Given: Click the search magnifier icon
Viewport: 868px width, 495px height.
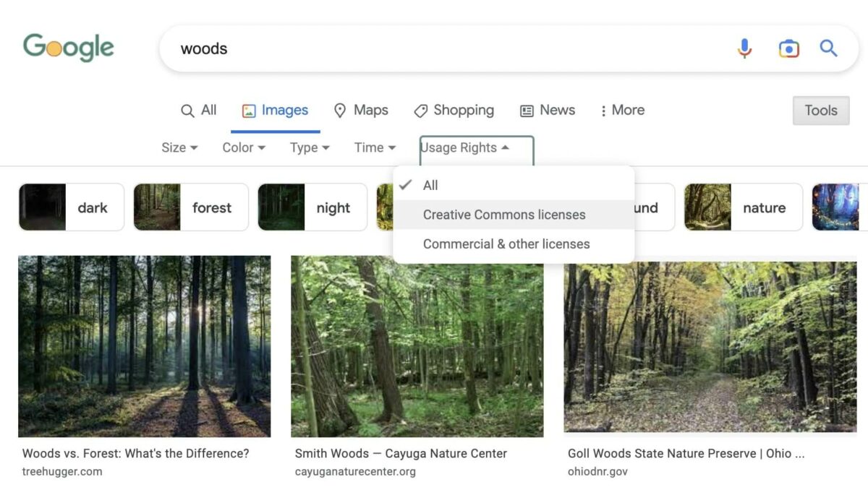Looking at the screenshot, I should pos(828,48).
